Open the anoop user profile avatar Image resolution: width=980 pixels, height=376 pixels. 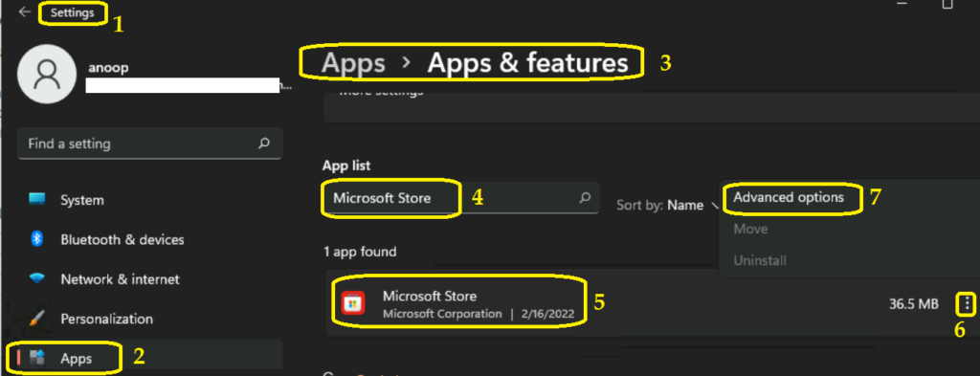48,74
